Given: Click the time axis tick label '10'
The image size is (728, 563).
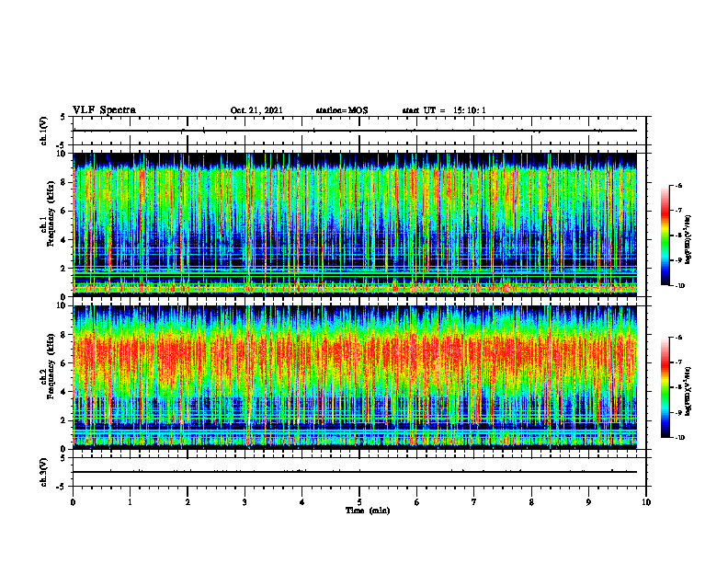Looking at the screenshot, I should click(x=646, y=502).
